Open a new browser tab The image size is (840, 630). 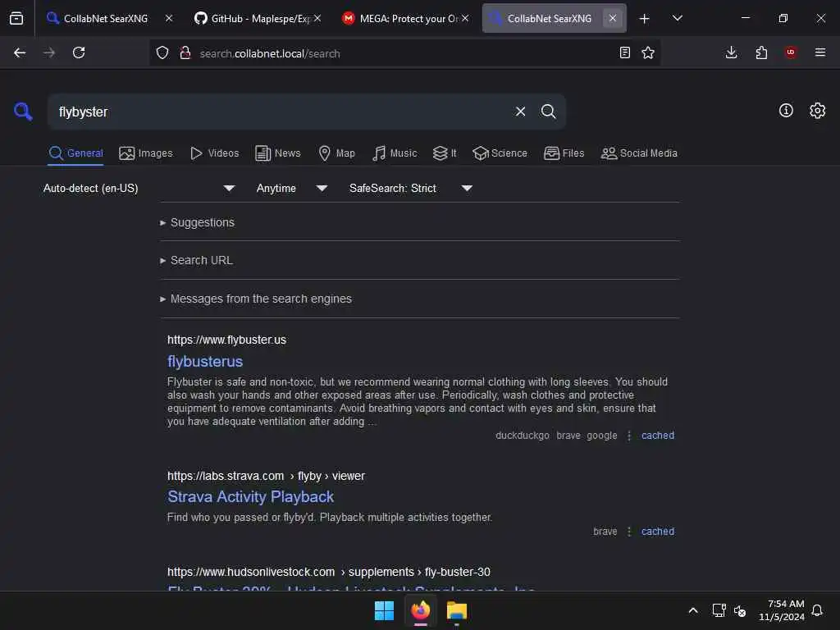pyautogui.click(x=645, y=19)
